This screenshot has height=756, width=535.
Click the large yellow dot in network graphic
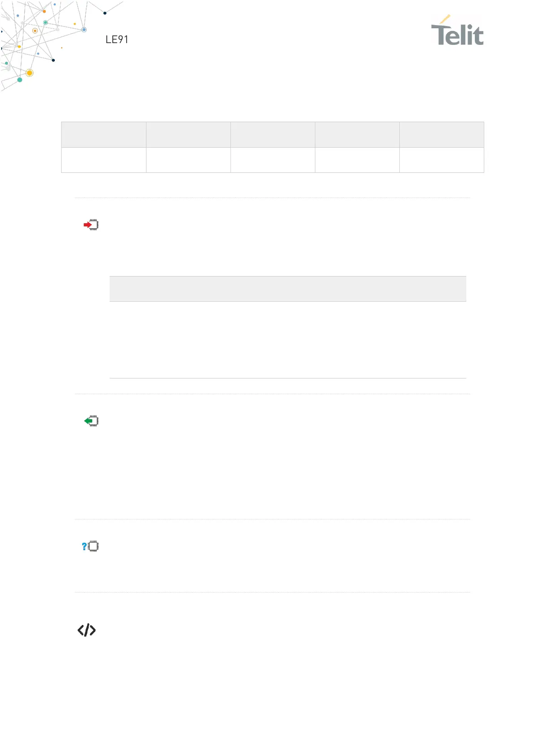(30, 73)
